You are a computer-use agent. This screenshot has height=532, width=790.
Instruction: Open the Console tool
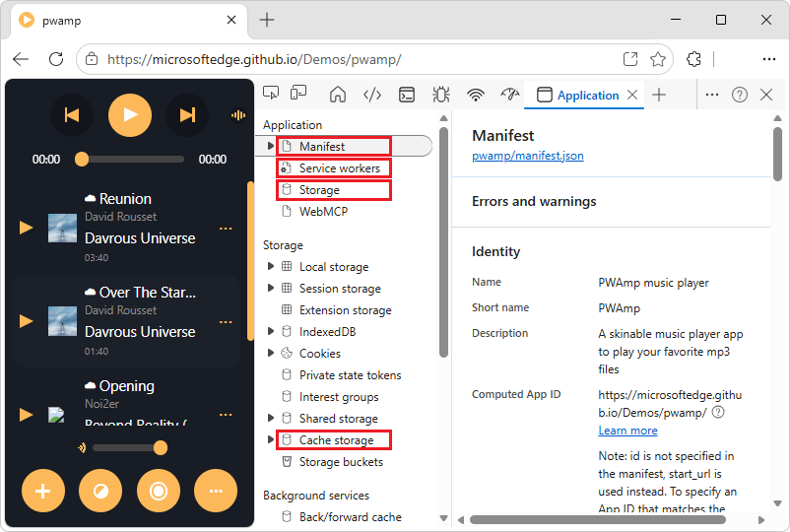[x=407, y=95]
